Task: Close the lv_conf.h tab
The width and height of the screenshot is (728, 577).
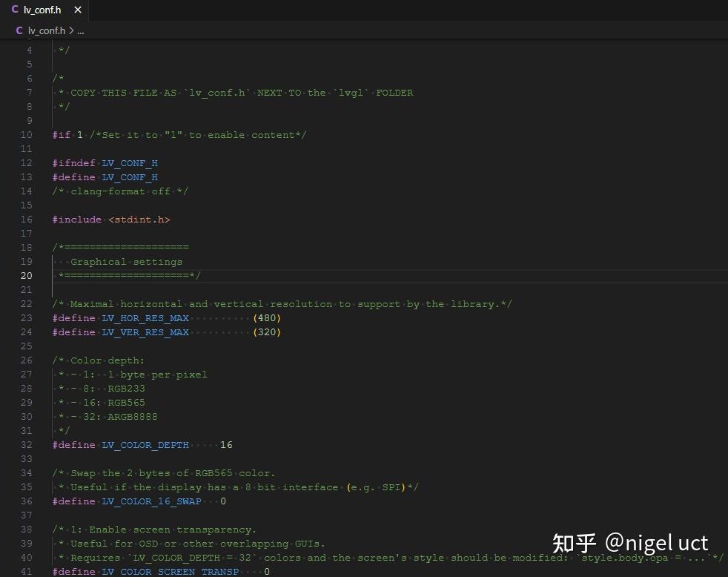Action: tap(78, 10)
